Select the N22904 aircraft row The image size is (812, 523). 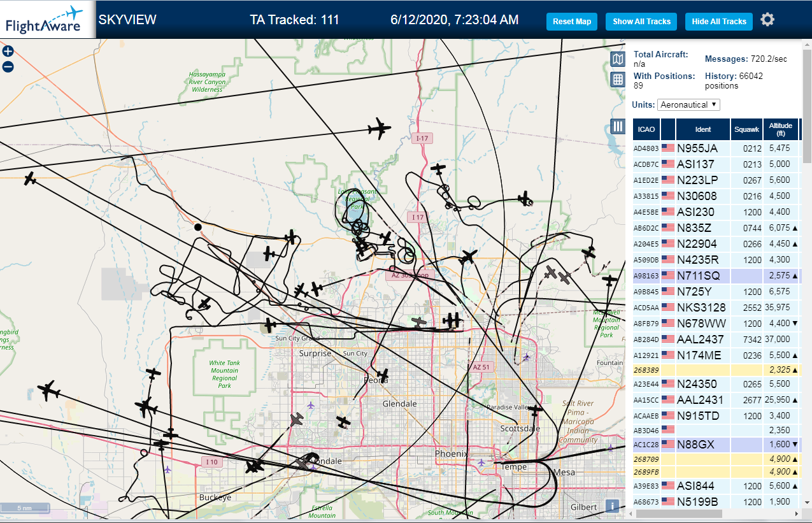pyautogui.click(x=716, y=244)
